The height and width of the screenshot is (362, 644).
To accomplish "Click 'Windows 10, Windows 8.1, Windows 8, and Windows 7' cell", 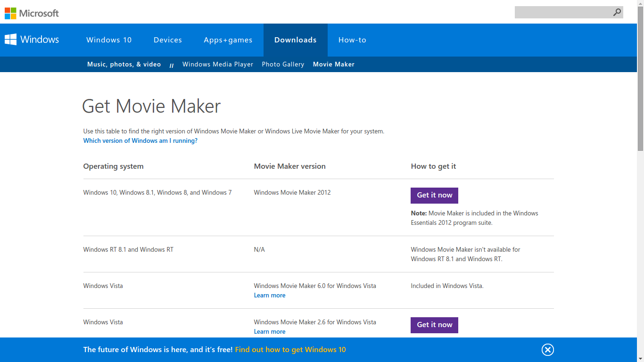I will click(x=157, y=192).
